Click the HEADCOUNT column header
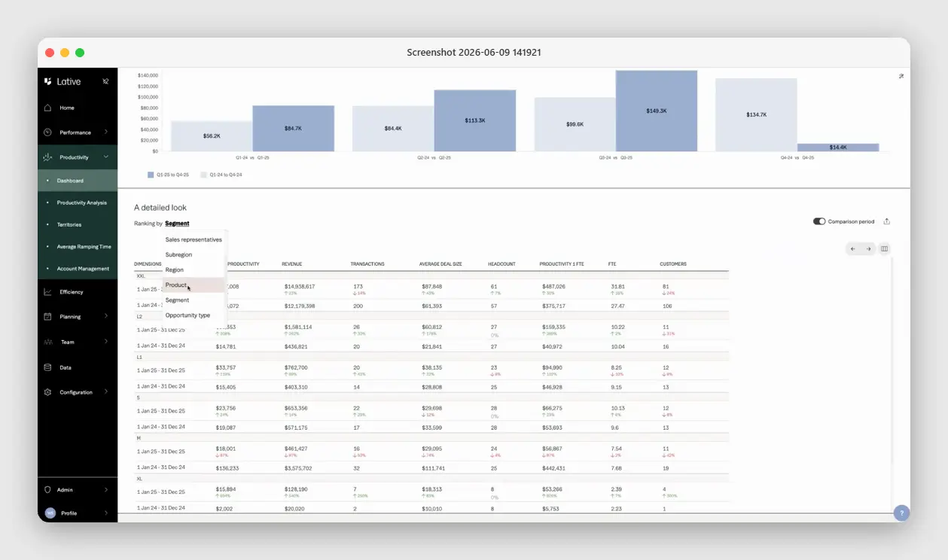The height and width of the screenshot is (560, 948). pyautogui.click(x=501, y=264)
